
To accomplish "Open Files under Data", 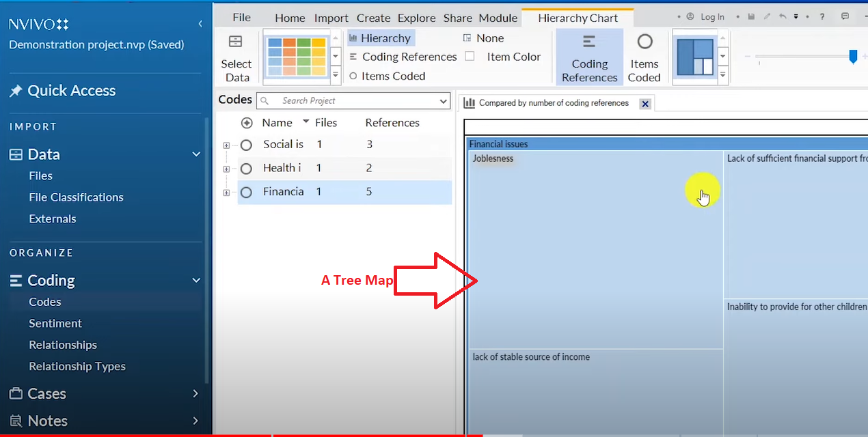I will pos(40,176).
